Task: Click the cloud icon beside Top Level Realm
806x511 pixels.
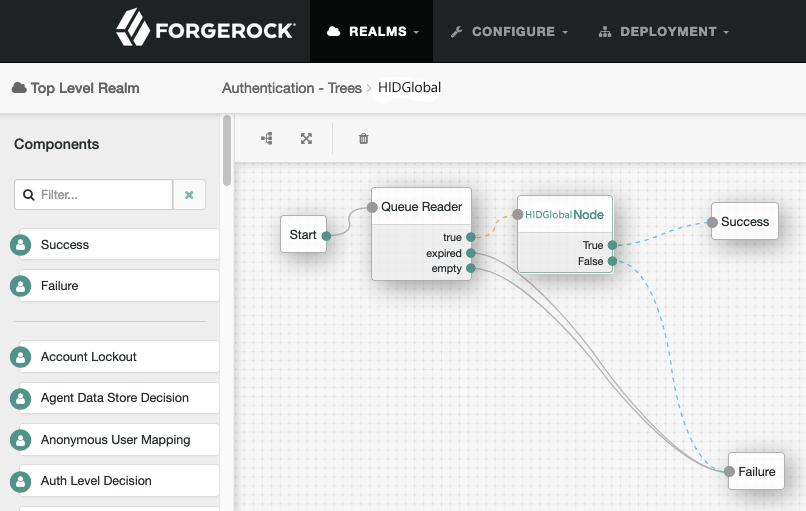Action: 19,87
